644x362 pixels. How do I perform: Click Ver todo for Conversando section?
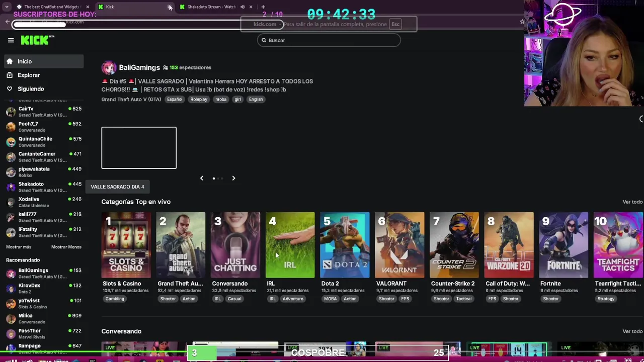[x=632, y=331]
